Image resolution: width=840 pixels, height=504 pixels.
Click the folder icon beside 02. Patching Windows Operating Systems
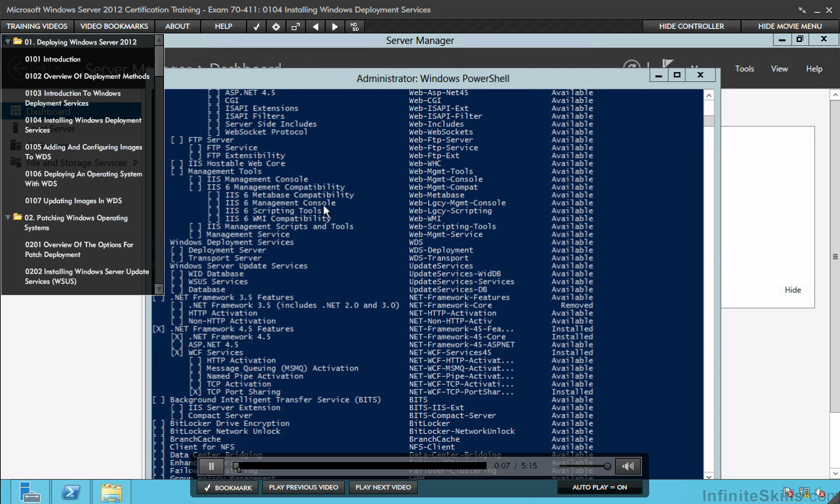(x=18, y=218)
